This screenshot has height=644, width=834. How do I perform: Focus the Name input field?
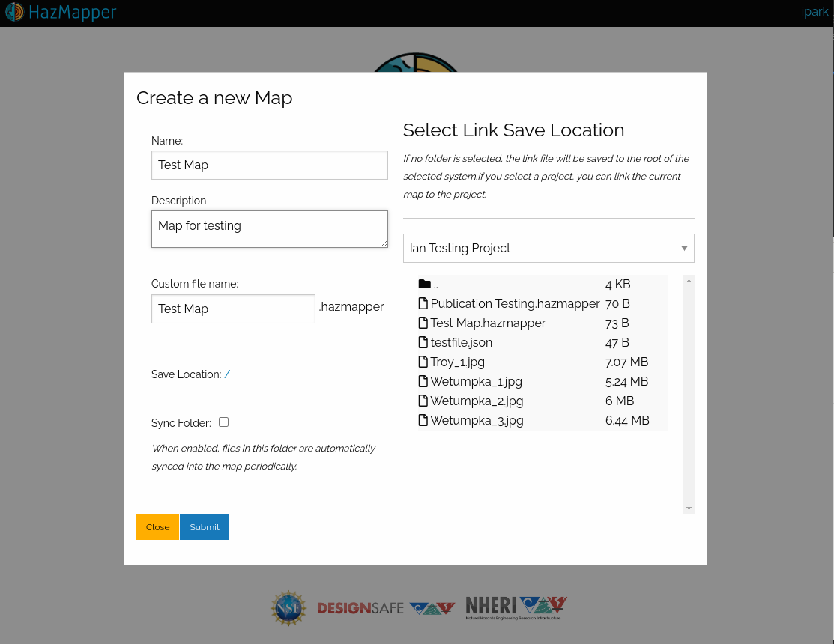point(269,165)
